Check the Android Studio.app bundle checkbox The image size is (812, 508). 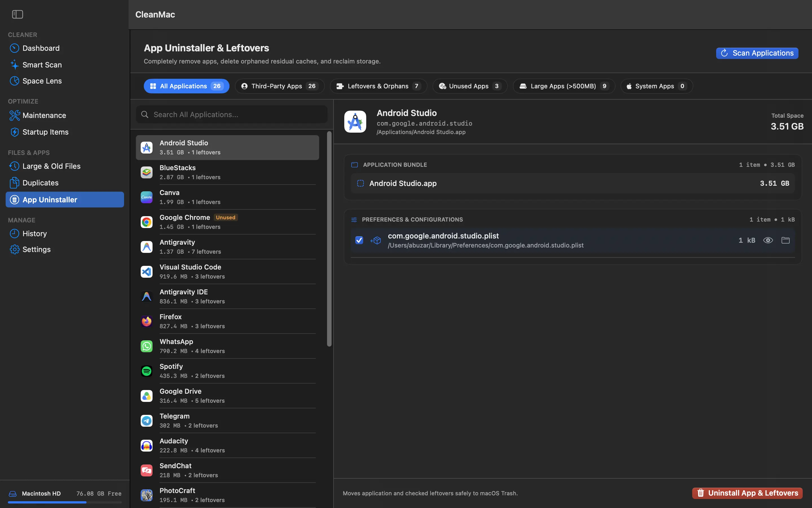[360, 183]
